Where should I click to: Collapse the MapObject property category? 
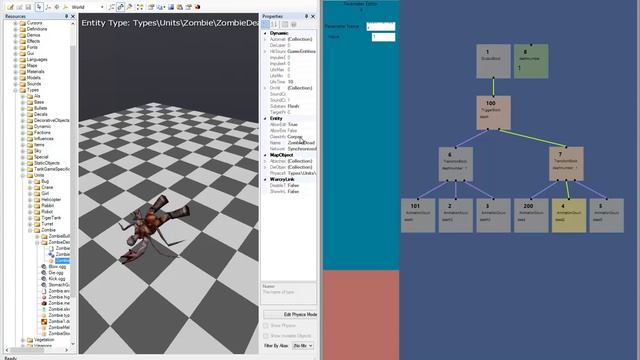(265, 155)
